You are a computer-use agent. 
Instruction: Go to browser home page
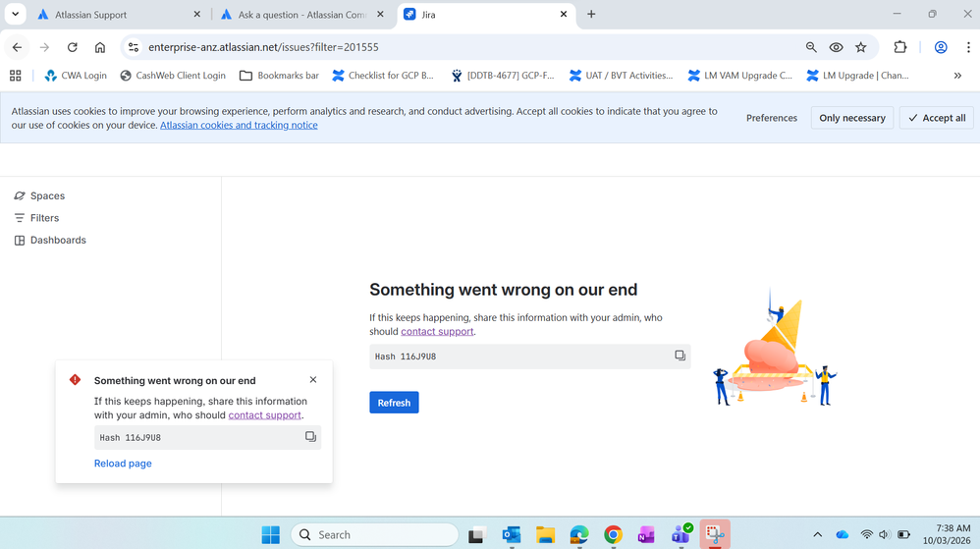(99, 47)
